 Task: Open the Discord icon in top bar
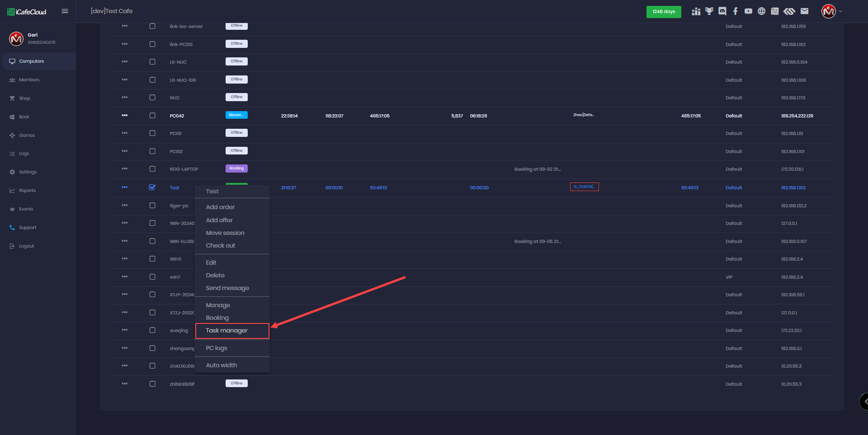pyautogui.click(x=722, y=11)
